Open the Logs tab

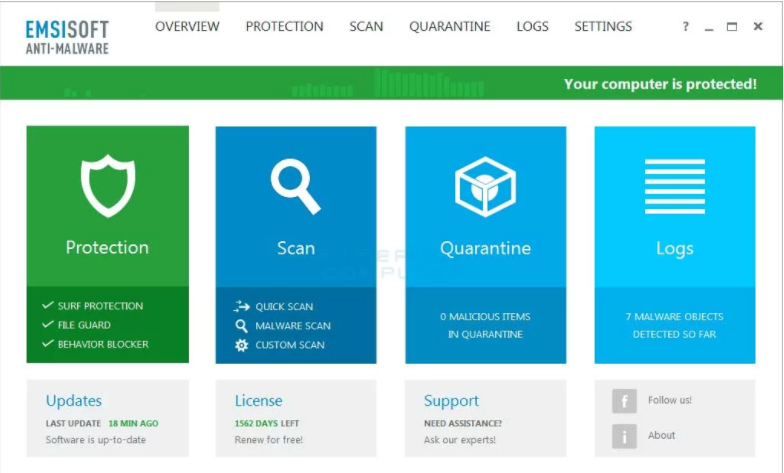532,26
